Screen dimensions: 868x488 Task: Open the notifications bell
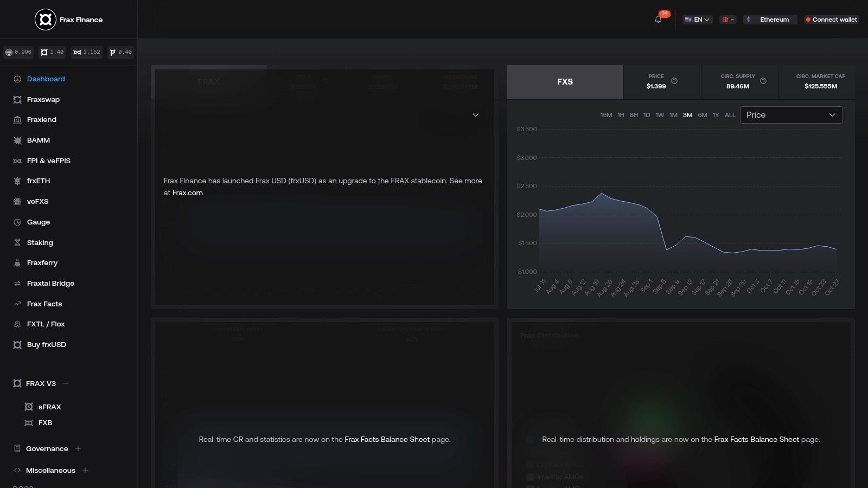(x=658, y=20)
